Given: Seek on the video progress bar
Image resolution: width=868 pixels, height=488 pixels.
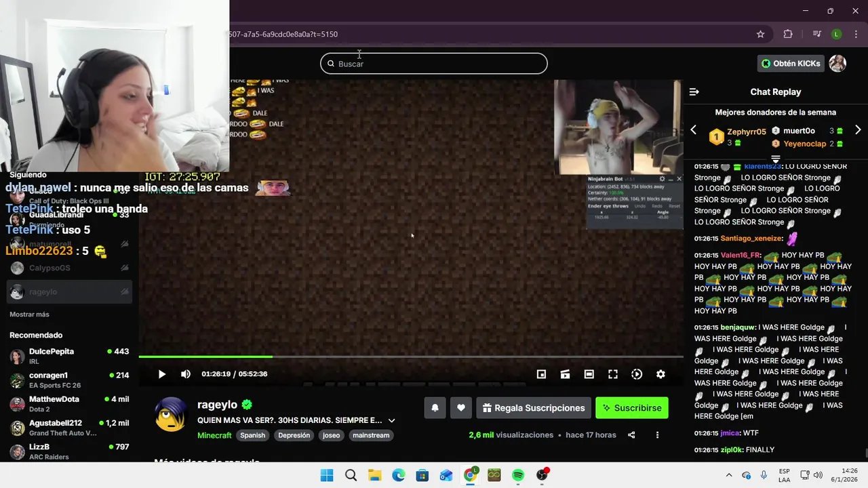Looking at the screenshot, I should pyautogui.click(x=411, y=357).
